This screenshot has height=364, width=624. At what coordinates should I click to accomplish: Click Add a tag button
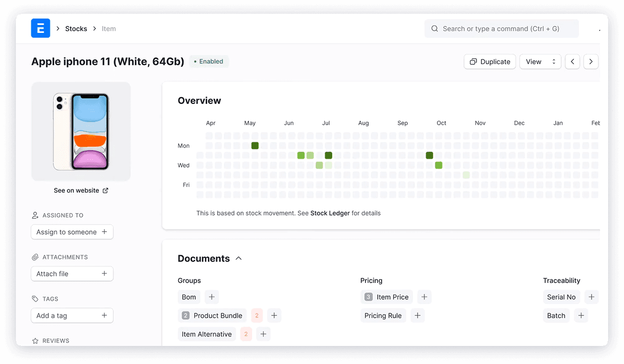[x=72, y=316]
